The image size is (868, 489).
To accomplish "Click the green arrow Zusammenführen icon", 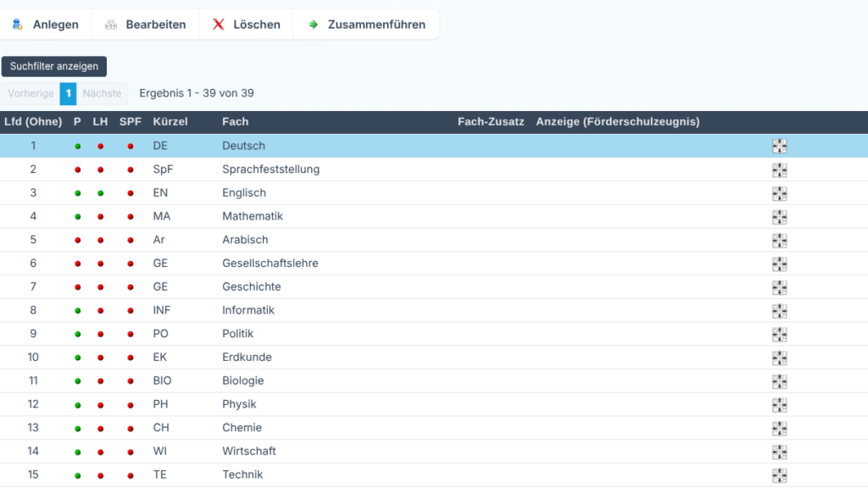I will [314, 25].
